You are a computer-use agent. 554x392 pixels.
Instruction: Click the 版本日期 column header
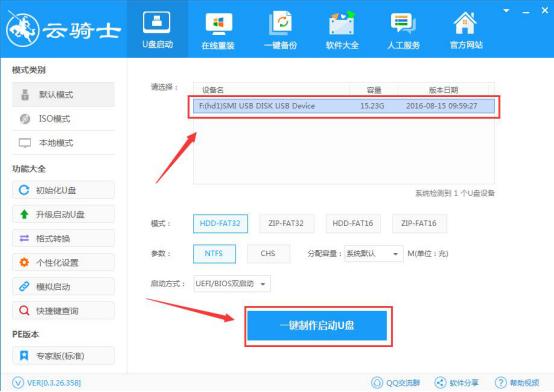(x=443, y=90)
